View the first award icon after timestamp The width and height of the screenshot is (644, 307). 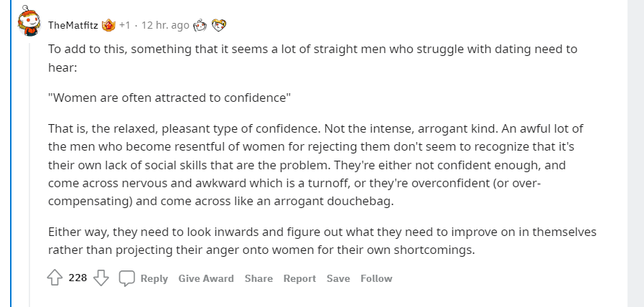pos(200,25)
